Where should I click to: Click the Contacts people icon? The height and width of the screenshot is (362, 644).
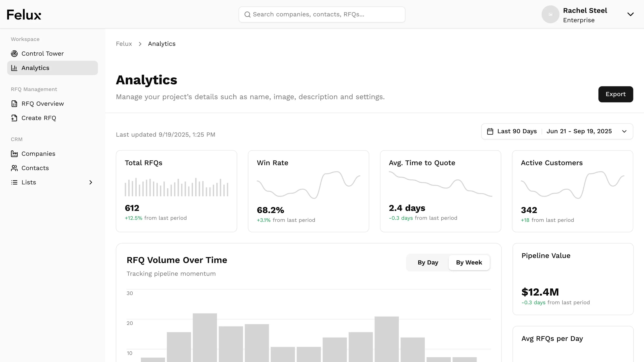click(x=14, y=168)
